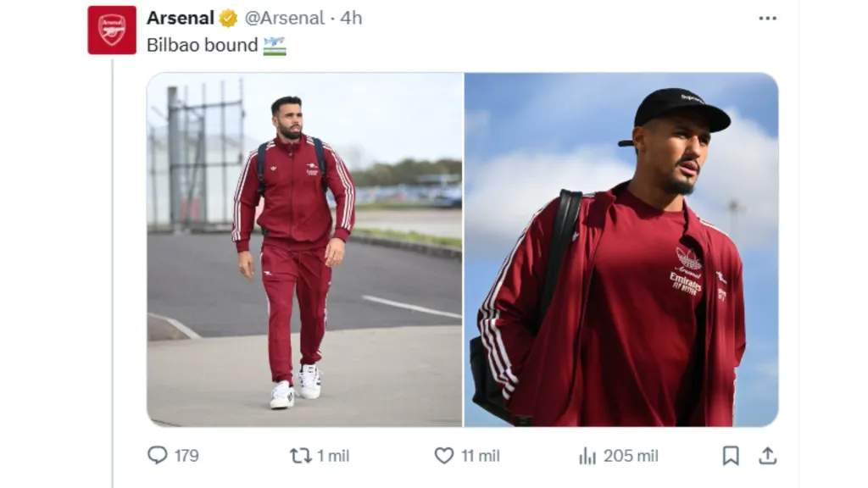Reply to the Arsenal tweet
The width and height of the screenshot is (868, 488).
[158, 455]
